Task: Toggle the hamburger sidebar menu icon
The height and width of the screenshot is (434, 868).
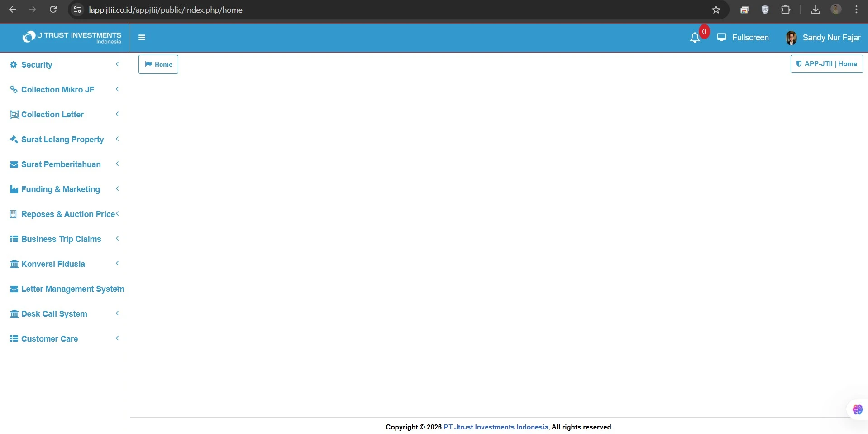Action: click(x=142, y=38)
